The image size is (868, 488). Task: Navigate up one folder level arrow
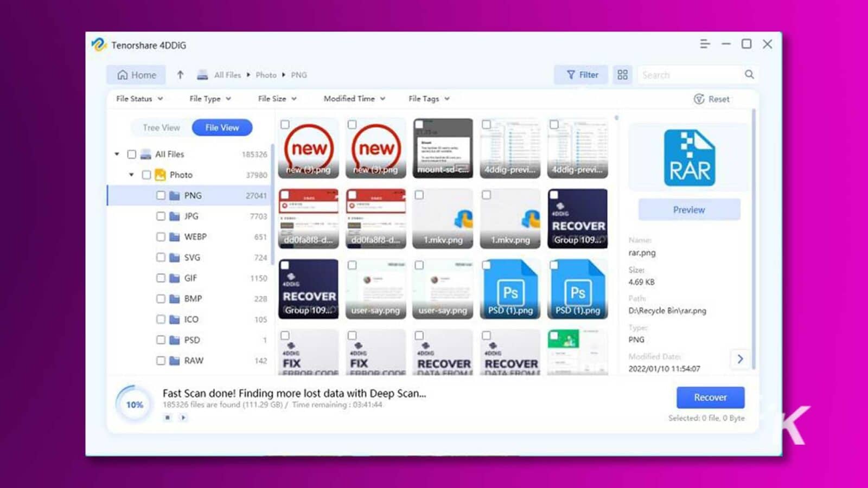pos(180,75)
